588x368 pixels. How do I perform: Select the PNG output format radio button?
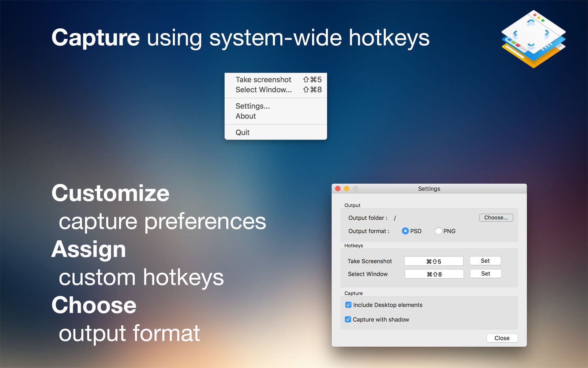(438, 231)
